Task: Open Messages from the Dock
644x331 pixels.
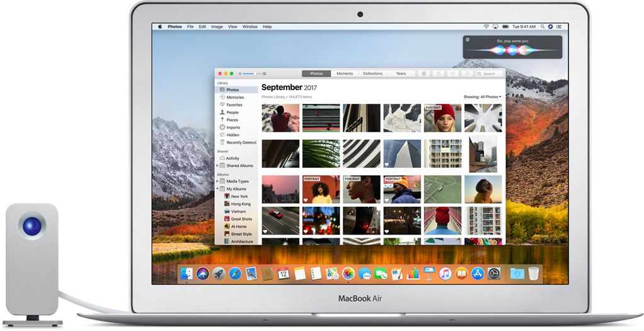Action: (364, 273)
